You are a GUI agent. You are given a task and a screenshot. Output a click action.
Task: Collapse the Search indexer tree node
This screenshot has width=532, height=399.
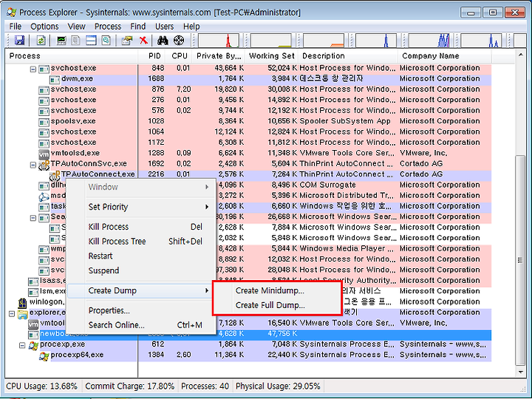coord(33,217)
